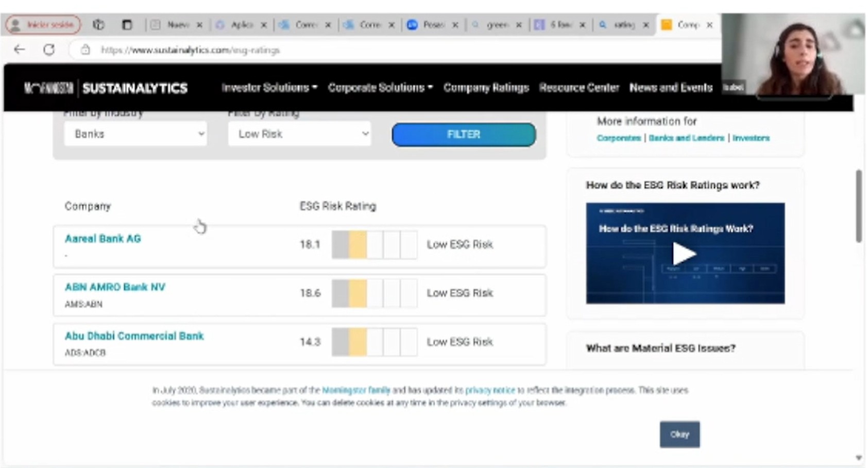Click the What are Material ESG Issues heading
This screenshot has width=868, height=468.
coord(661,348)
